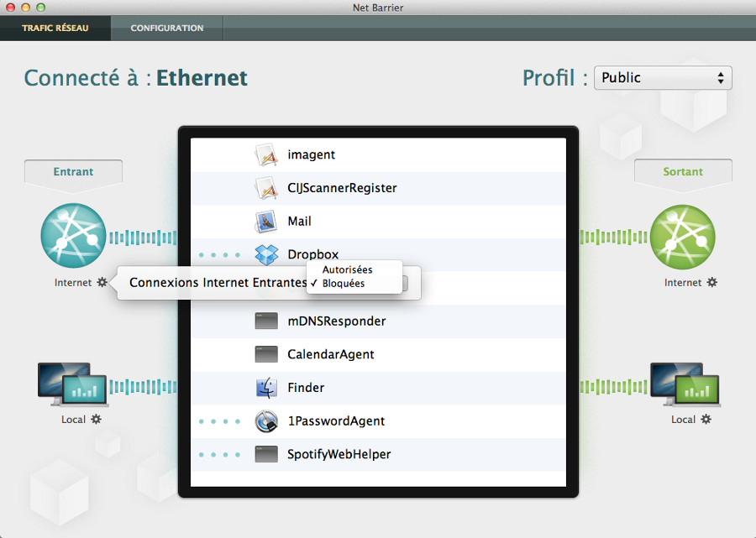756x538 pixels.
Task: Select the Mail row name
Action: [x=299, y=222]
